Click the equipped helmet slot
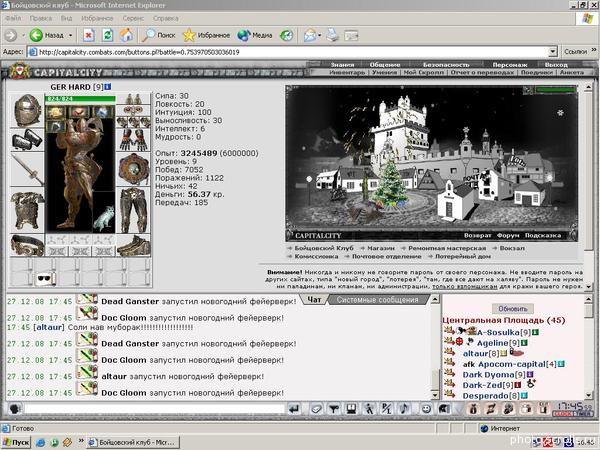Screen dimensions: 600x450 pyautogui.click(x=27, y=110)
